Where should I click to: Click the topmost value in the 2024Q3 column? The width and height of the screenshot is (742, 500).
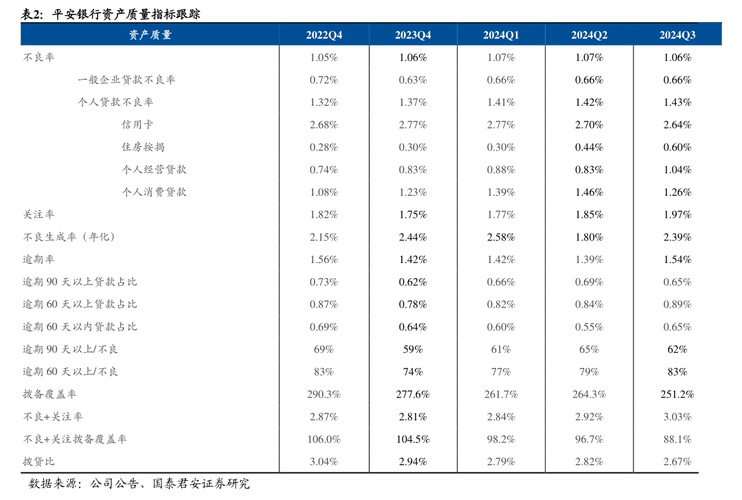tap(678, 282)
